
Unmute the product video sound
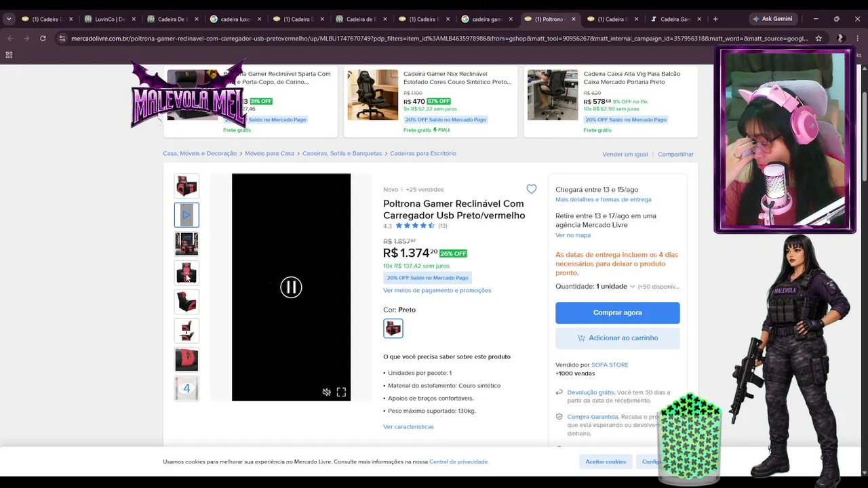pyautogui.click(x=326, y=392)
